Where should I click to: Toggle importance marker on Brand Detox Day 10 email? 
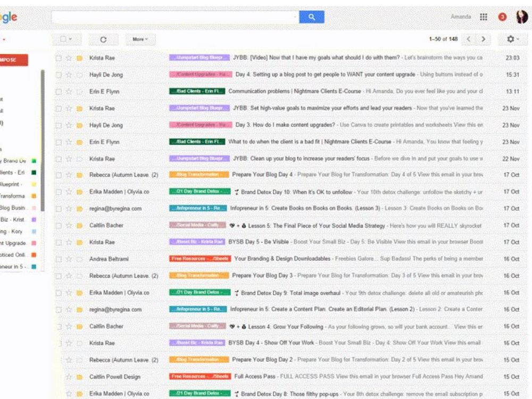click(x=80, y=192)
